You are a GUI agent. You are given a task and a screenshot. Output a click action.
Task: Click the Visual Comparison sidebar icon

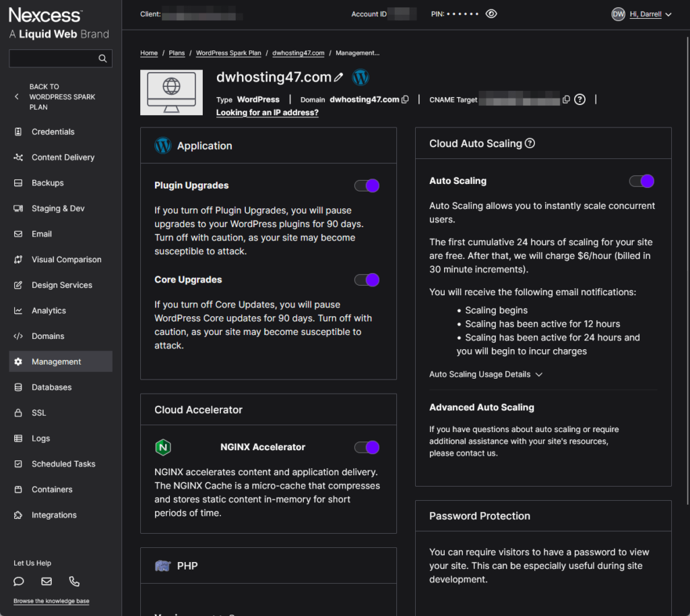point(18,259)
